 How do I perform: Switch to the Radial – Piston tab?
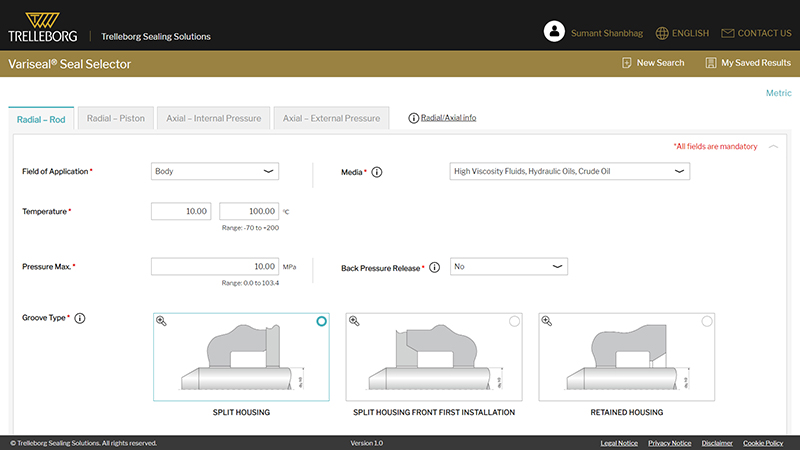coord(116,118)
